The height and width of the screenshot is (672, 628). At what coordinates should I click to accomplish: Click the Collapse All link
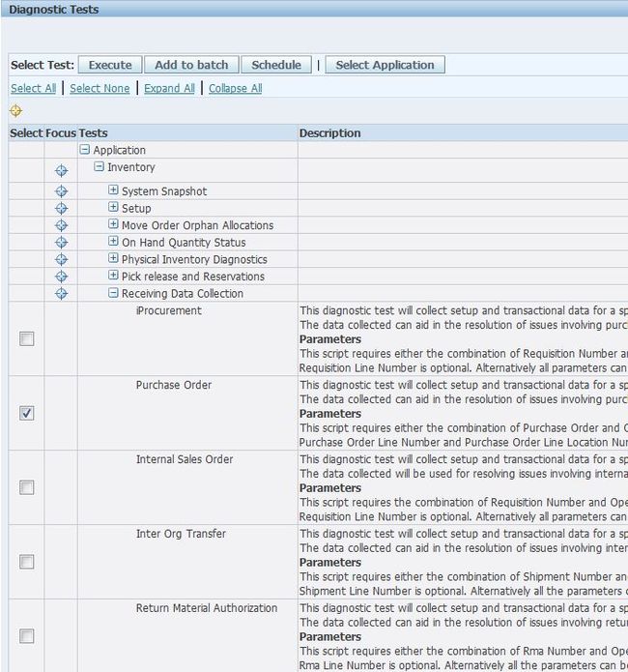pyautogui.click(x=235, y=88)
